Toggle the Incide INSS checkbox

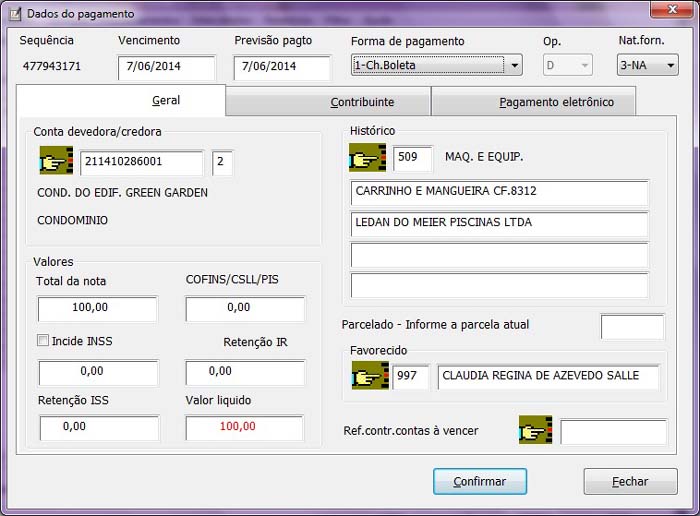[x=43, y=341]
